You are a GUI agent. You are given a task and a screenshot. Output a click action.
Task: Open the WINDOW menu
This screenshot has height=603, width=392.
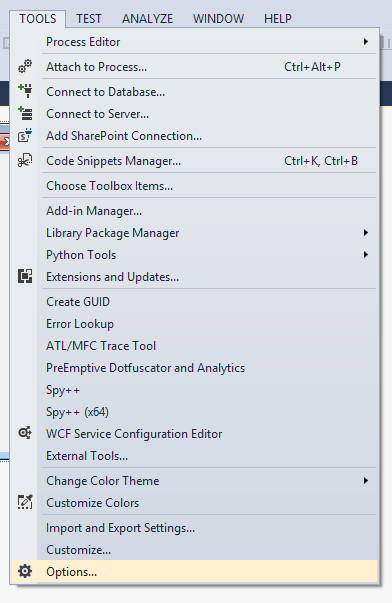click(x=218, y=18)
